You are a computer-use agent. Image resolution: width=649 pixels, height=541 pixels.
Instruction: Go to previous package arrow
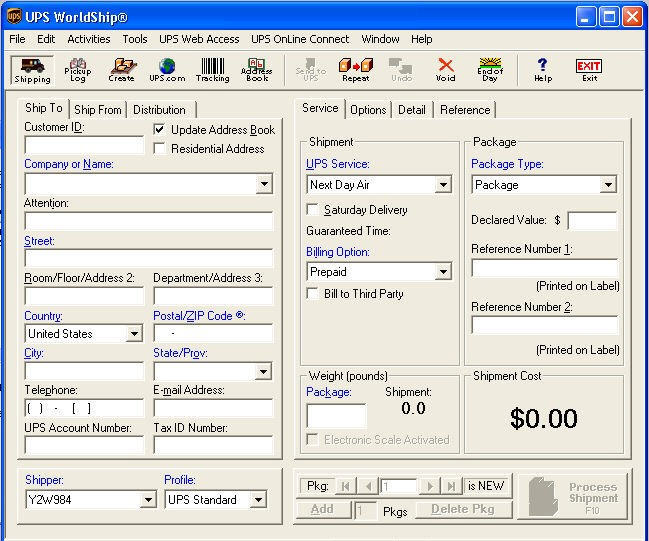click(x=368, y=486)
